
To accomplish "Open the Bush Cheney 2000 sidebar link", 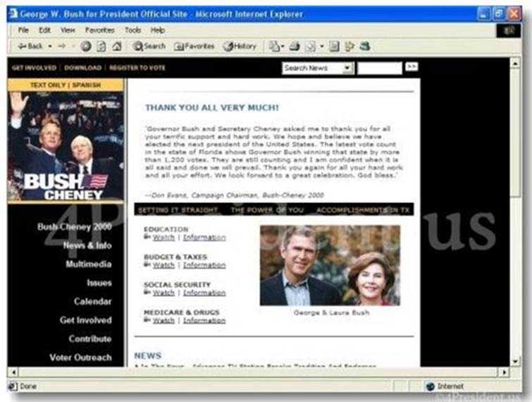I will (74, 227).
